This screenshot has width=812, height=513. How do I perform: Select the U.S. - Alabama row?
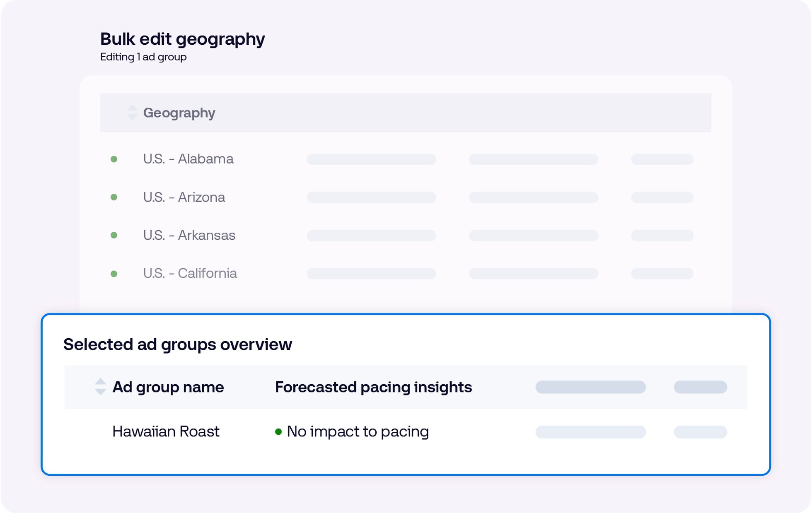[x=406, y=159]
